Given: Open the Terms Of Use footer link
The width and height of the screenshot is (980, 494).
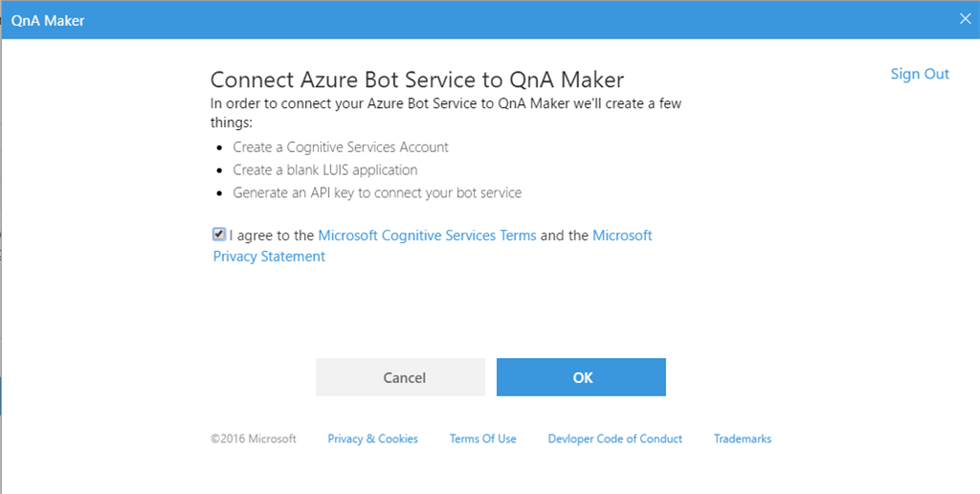Looking at the screenshot, I should point(482,438).
